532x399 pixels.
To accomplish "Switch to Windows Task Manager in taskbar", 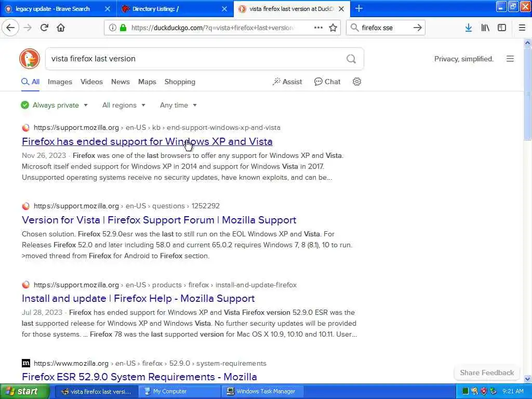I will pos(262,391).
